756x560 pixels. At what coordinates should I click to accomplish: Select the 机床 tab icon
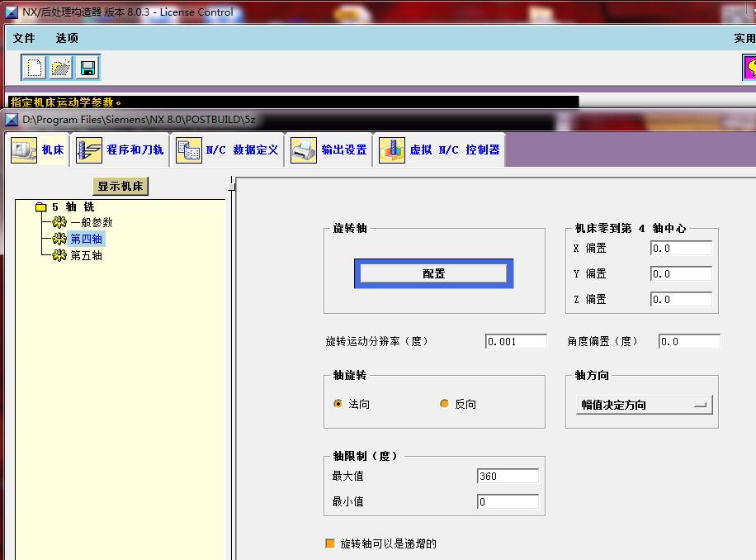click(22, 149)
